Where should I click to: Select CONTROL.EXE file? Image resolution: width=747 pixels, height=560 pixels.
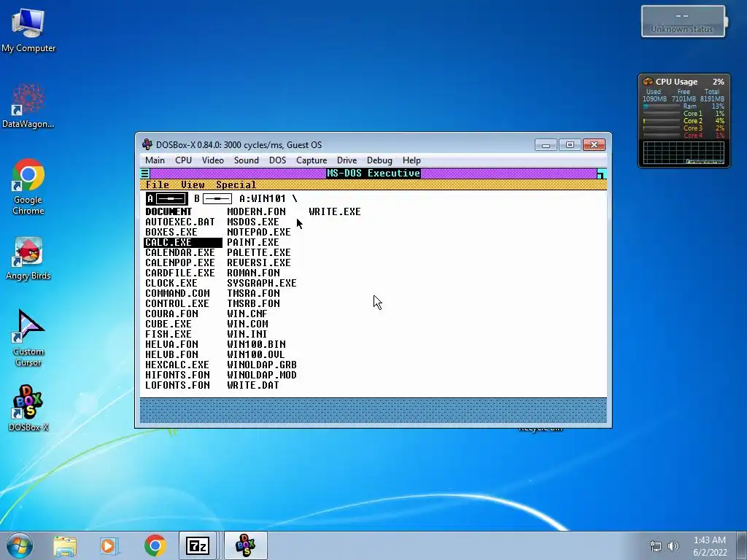pos(177,303)
